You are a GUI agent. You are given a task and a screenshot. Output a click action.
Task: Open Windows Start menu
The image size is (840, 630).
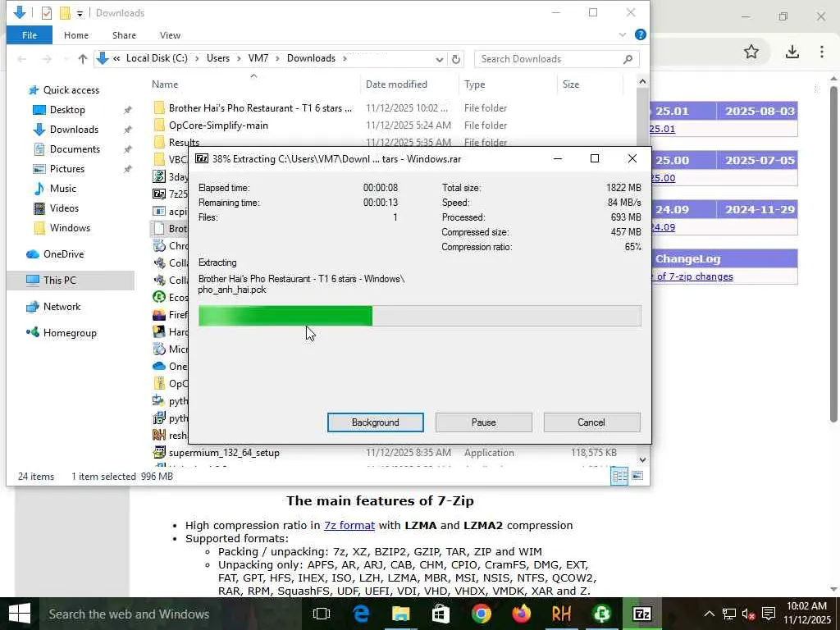coord(20,614)
